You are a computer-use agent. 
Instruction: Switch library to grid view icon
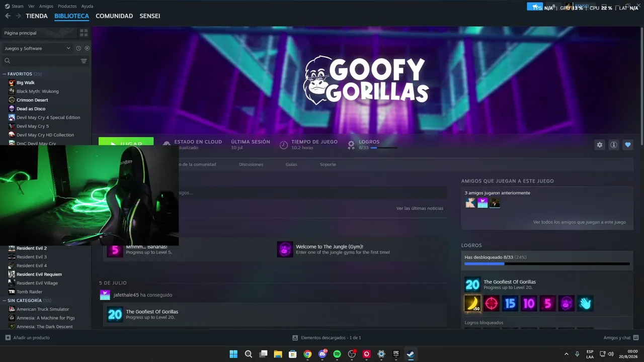point(84,33)
